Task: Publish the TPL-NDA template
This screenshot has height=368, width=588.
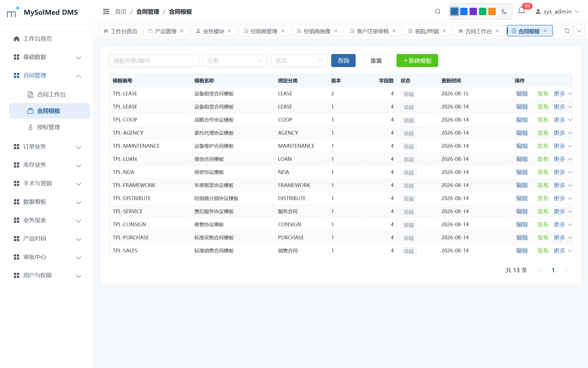Action: point(543,172)
